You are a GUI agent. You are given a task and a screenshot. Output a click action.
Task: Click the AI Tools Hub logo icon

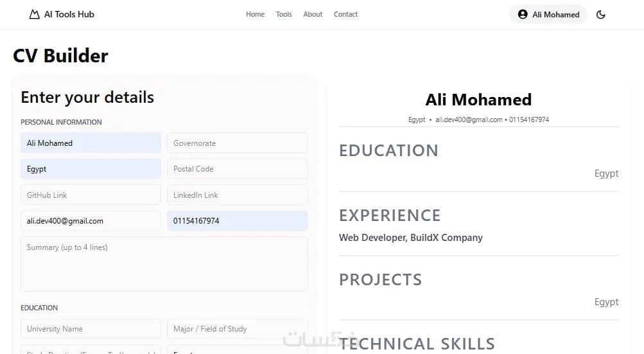click(x=35, y=14)
